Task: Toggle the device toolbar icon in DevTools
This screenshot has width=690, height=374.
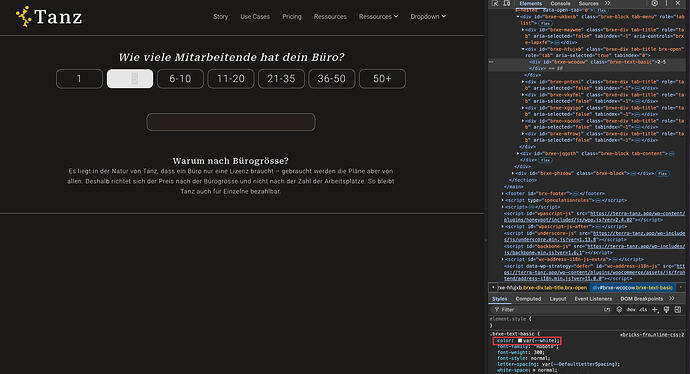Action: click(506, 3)
